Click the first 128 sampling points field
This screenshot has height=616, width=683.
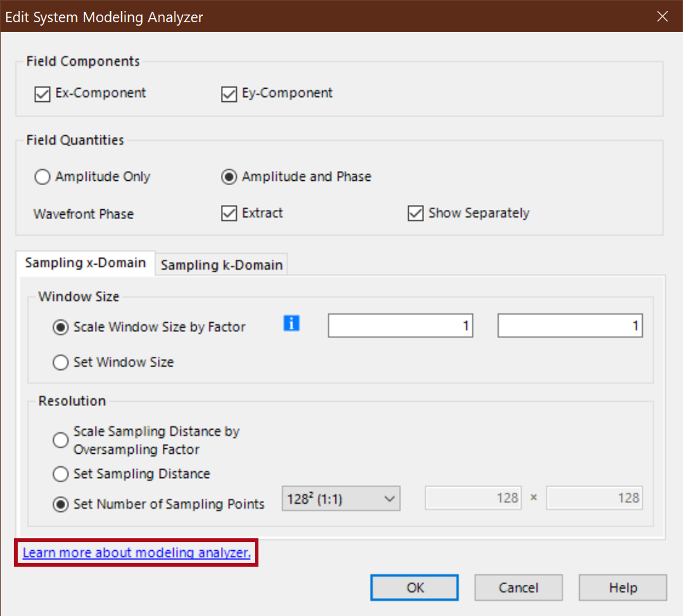[x=473, y=498]
